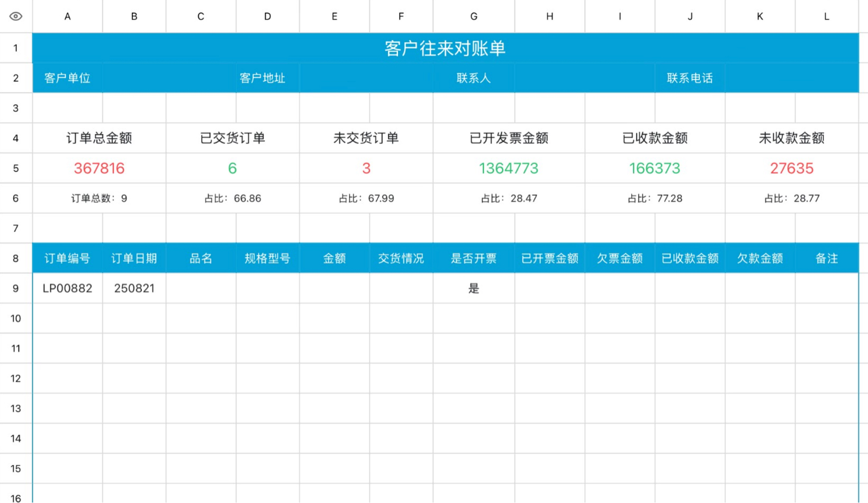Click the 已收款金额 summary label in row 4
Screen dimensions: 868x503
[x=655, y=138]
